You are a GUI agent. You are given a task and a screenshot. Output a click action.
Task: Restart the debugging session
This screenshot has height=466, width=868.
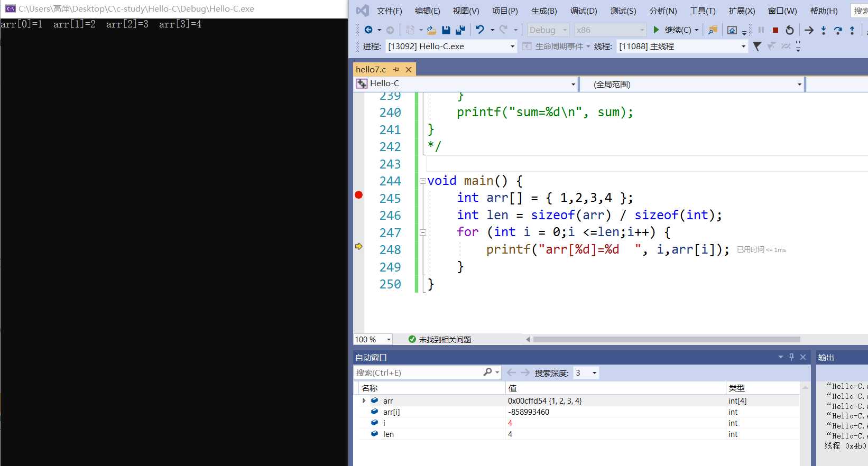coord(790,30)
